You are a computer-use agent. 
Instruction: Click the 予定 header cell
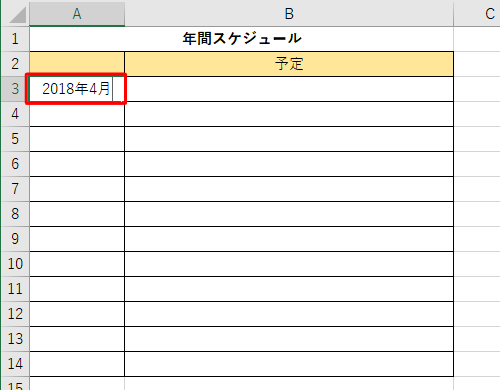coord(289,64)
